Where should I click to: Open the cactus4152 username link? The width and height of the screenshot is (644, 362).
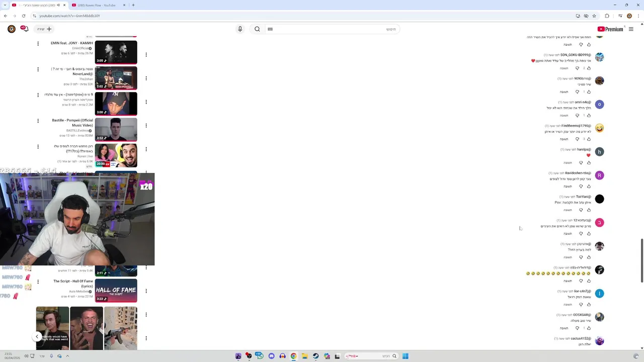pyautogui.click(x=581, y=338)
